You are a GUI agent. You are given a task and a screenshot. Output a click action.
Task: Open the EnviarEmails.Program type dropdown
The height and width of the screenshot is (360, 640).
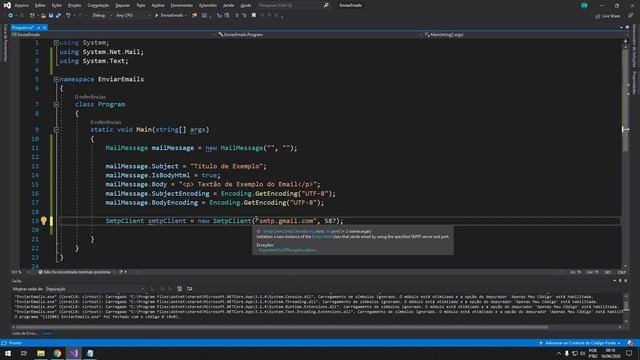point(320,35)
